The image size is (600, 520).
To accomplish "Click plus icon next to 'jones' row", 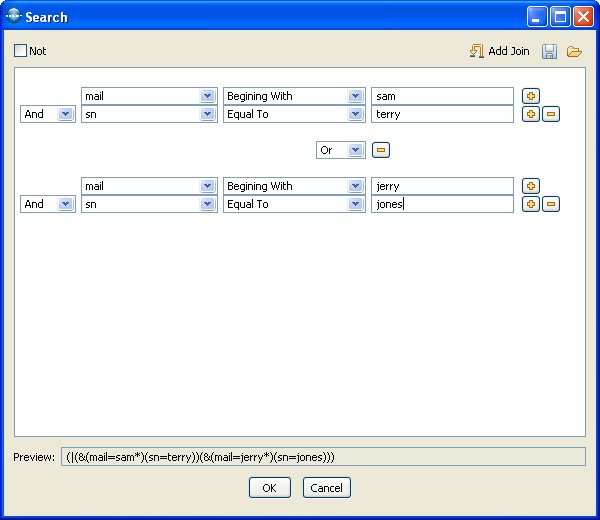I will click(531, 204).
